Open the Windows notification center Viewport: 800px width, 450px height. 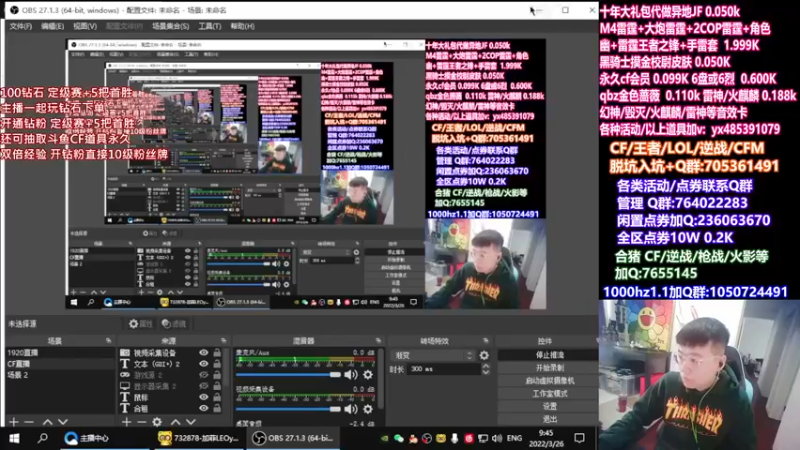point(580,438)
